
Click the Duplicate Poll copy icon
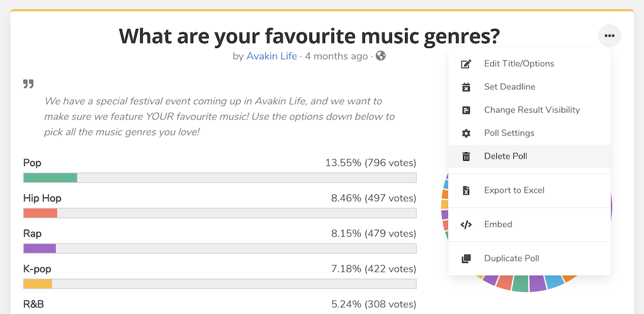[x=466, y=259]
